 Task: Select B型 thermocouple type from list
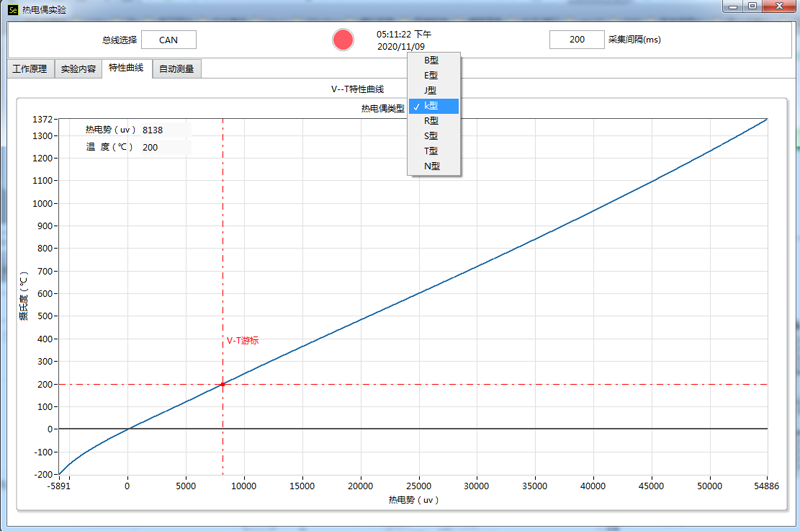[432, 60]
